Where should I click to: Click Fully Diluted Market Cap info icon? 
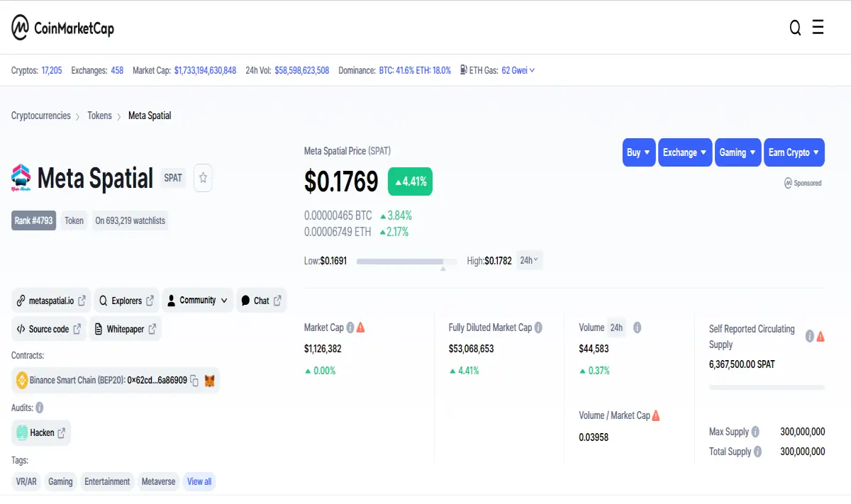(538, 327)
